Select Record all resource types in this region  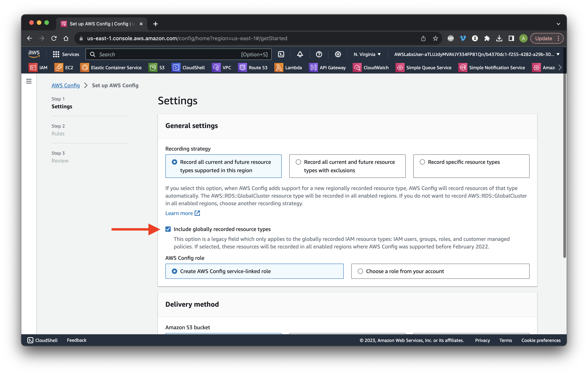223,166
